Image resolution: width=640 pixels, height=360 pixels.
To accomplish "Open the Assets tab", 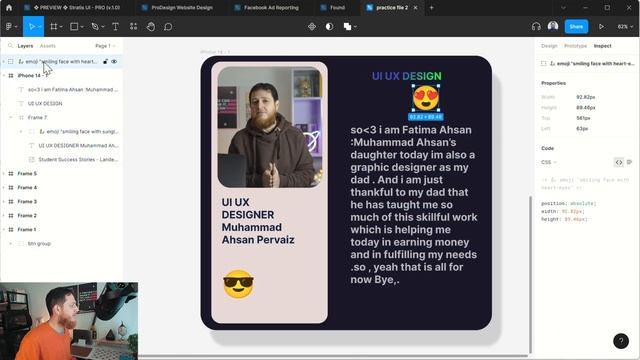I will (48, 46).
